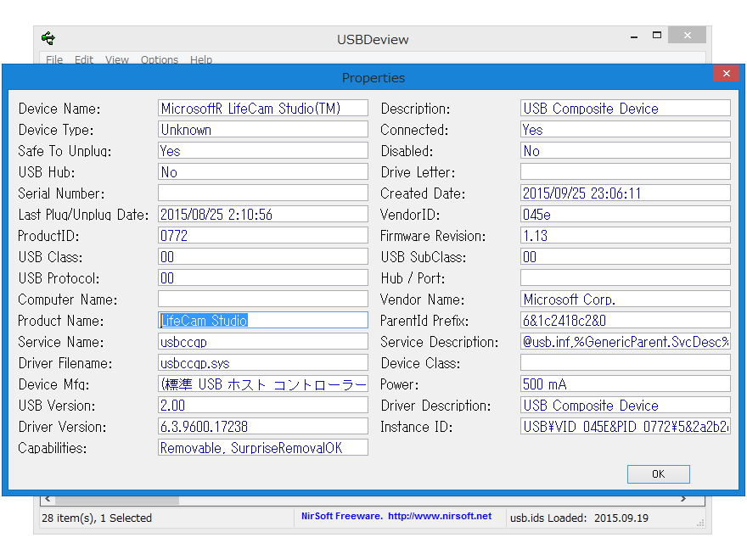This screenshot has height=560, width=747.
Task: Minimize the USBDeview window
Action: pos(634,36)
